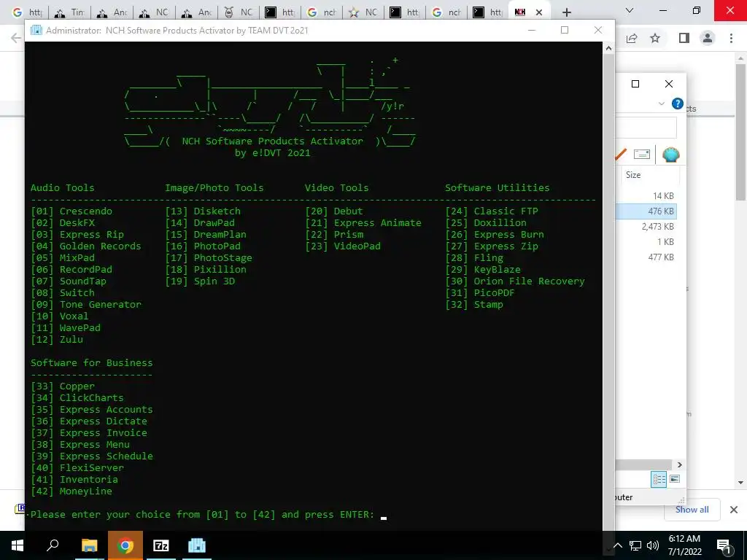Open the Windows Start menu
Screen dimensions: 747x560
click(x=18, y=545)
